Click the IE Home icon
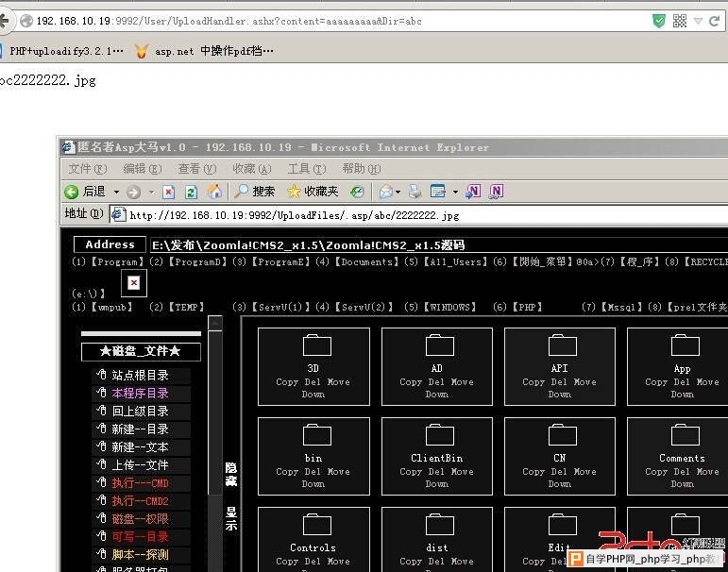The width and height of the screenshot is (728, 572). [x=214, y=192]
